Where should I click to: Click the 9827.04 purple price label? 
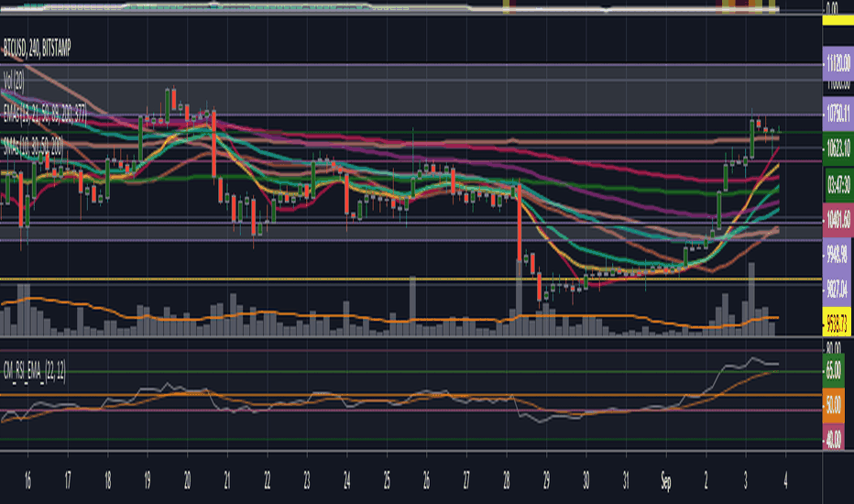[x=836, y=289]
